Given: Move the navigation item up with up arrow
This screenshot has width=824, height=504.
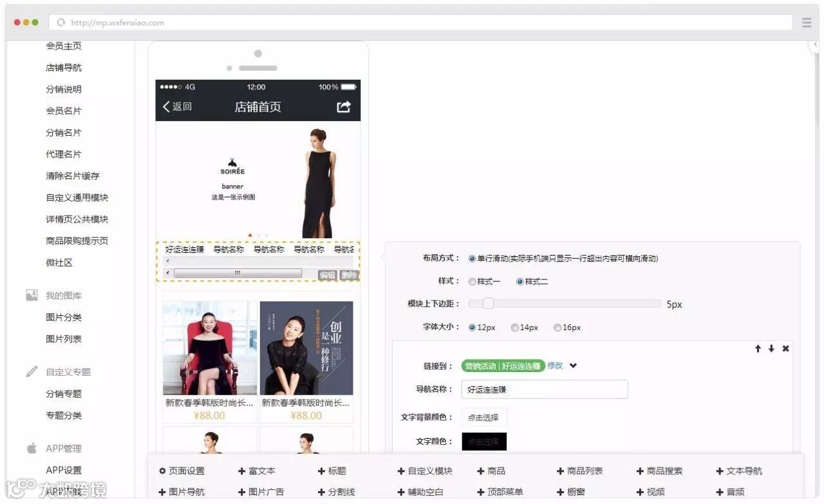Looking at the screenshot, I should click(x=758, y=348).
